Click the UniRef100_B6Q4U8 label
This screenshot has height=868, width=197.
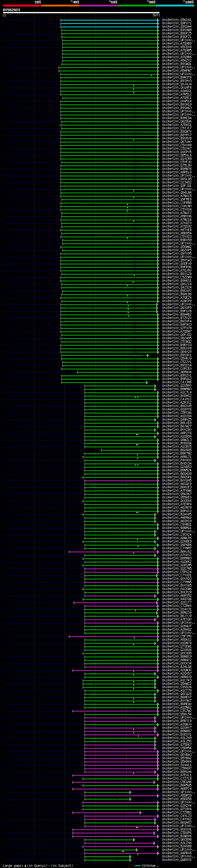tap(177, 474)
